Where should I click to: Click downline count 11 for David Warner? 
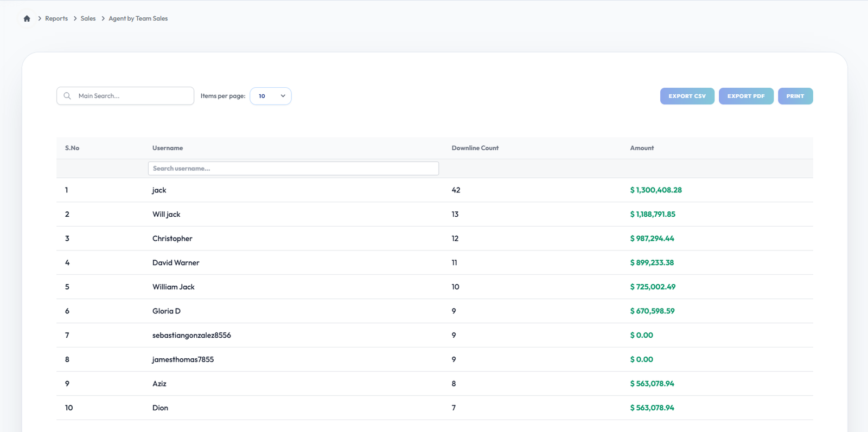(455, 263)
